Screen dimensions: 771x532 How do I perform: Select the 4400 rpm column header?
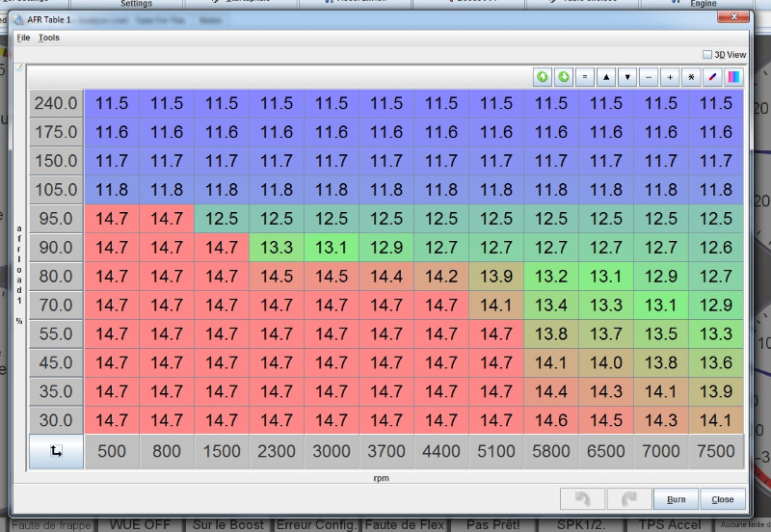441,451
